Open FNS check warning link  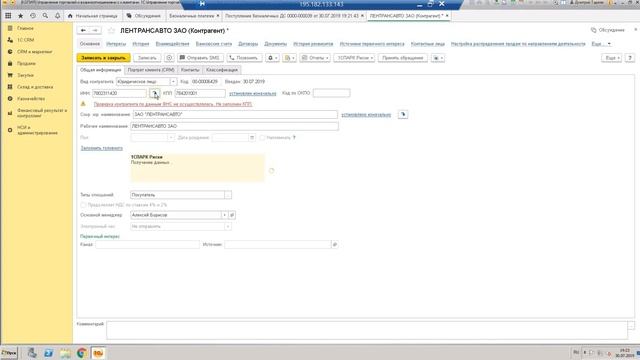coord(173,104)
